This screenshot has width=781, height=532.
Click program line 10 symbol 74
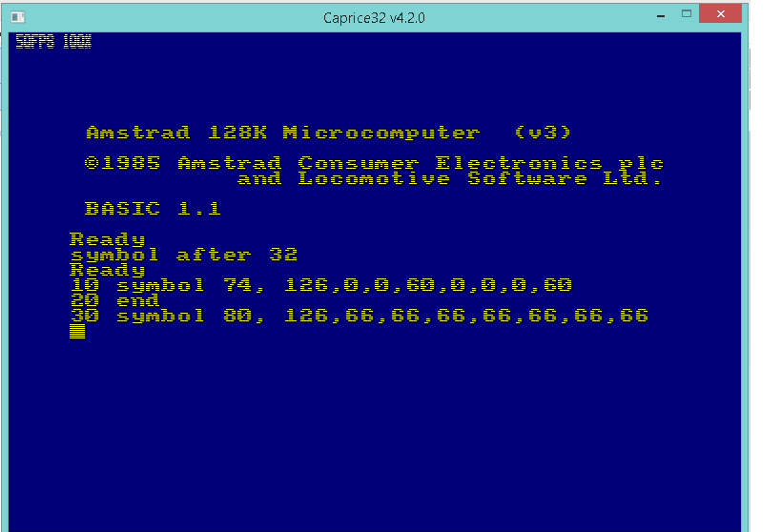tap(320, 285)
